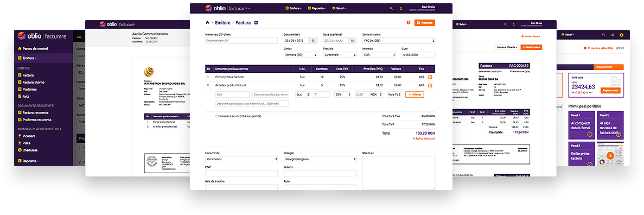644x215 pixels.
Task: Open Factura Storno in left sidebar
Action: pyautogui.click(x=31, y=82)
